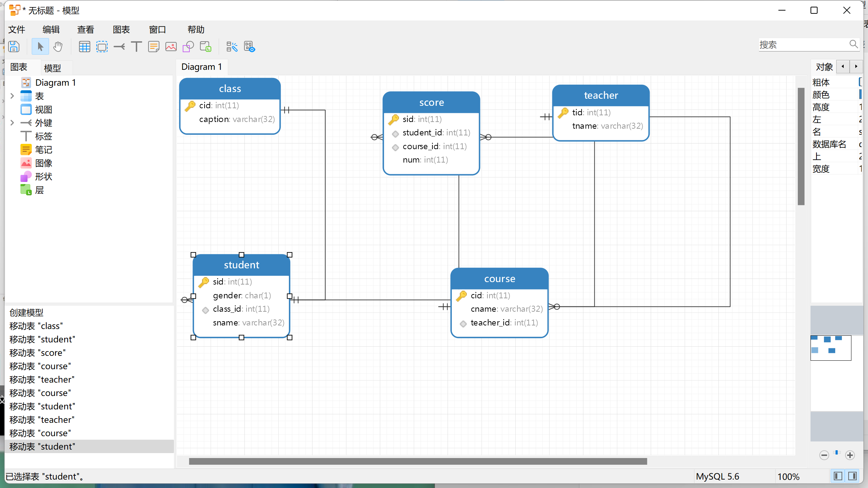Click the zoom slider handle
Viewport: 868px width, 488px height.
(837, 452)
